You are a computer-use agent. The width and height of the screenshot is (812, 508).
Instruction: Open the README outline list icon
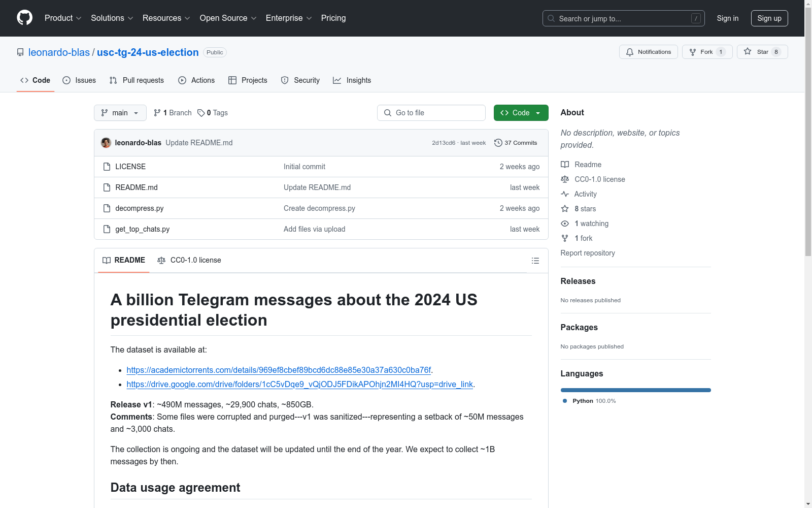click(535, 261)
